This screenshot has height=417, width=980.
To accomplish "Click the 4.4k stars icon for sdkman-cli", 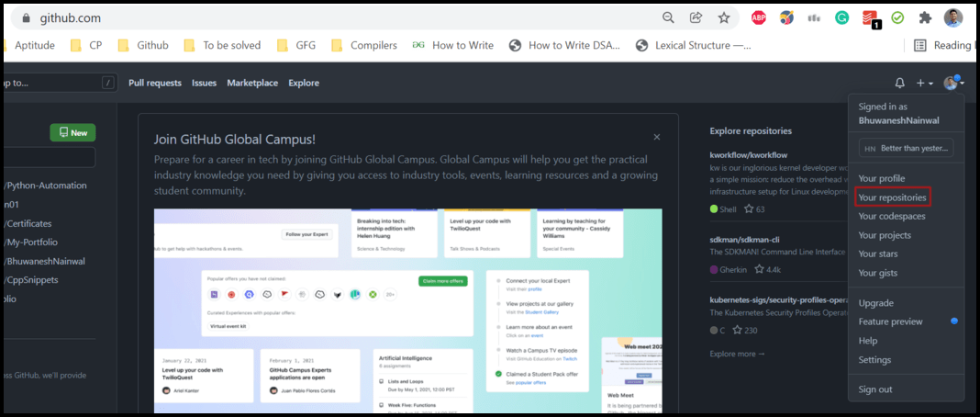I will [x=768, y=269].
